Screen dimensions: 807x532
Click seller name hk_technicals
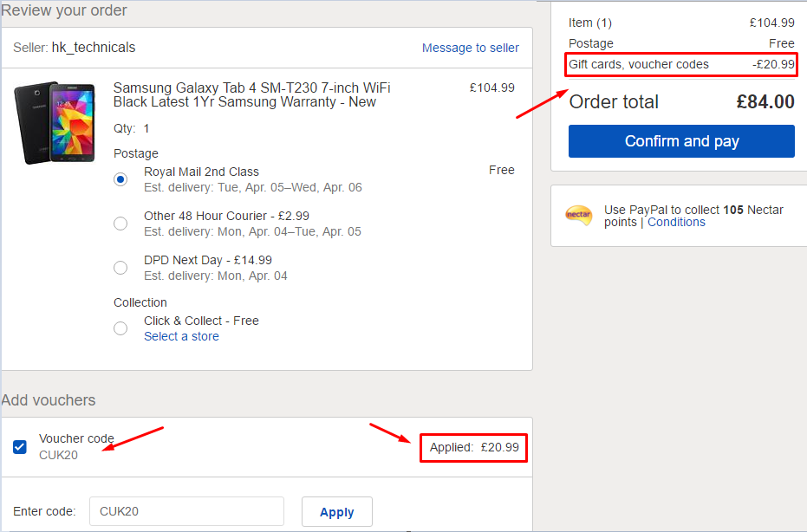[x=94, y=48]
